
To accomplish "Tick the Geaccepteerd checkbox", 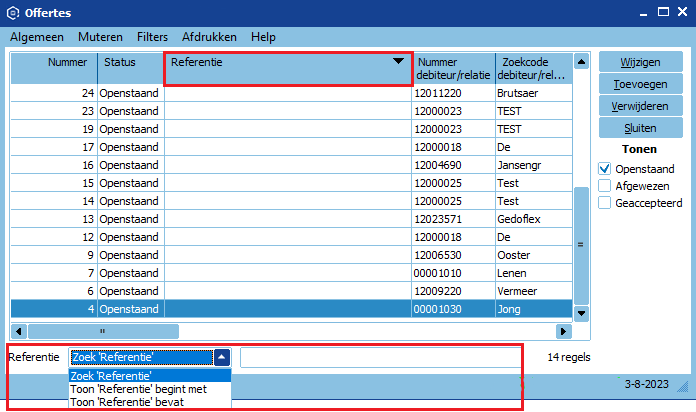I will [x=604, y=203].
